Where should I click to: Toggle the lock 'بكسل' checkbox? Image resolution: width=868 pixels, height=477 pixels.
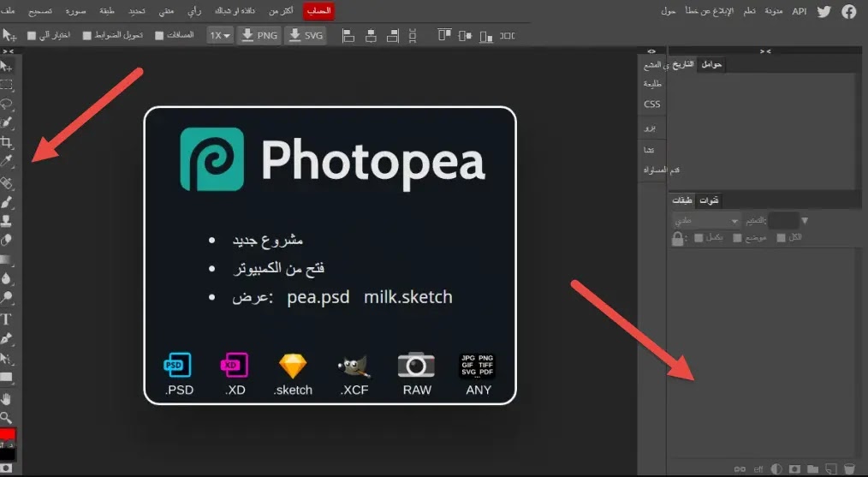point(699,238)
